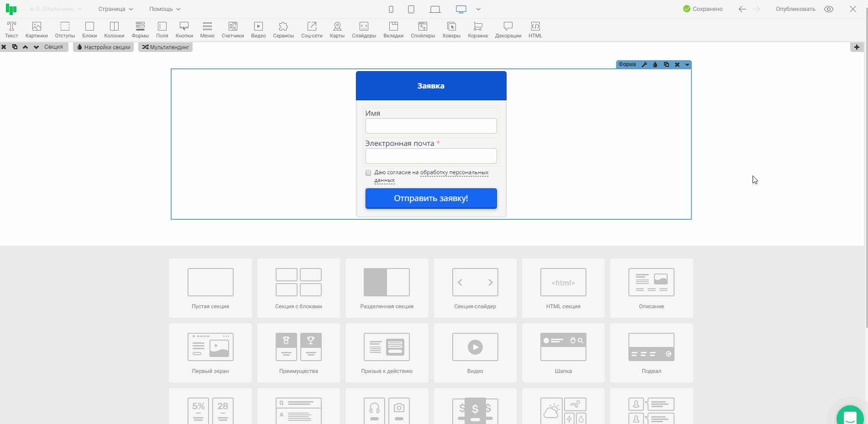The height and width of the screenshot is (424, 868).
Task: Open form settings via wrench icon
Action: [644, 65]
